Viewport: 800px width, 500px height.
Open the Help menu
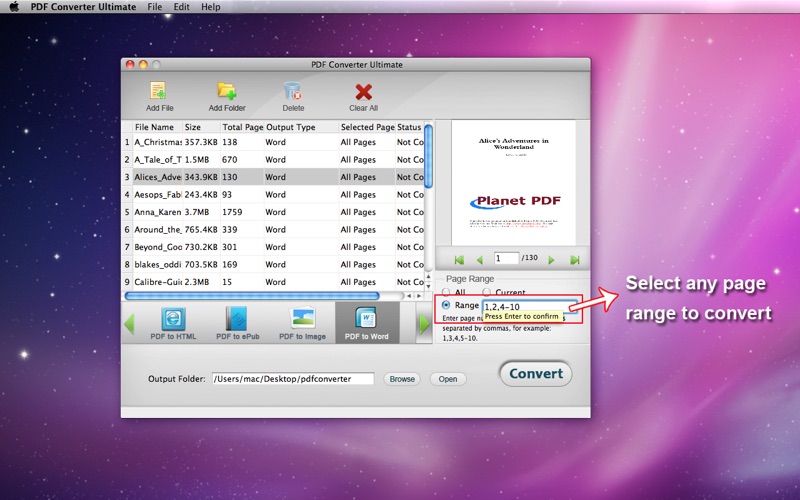(x=211, y=7)
